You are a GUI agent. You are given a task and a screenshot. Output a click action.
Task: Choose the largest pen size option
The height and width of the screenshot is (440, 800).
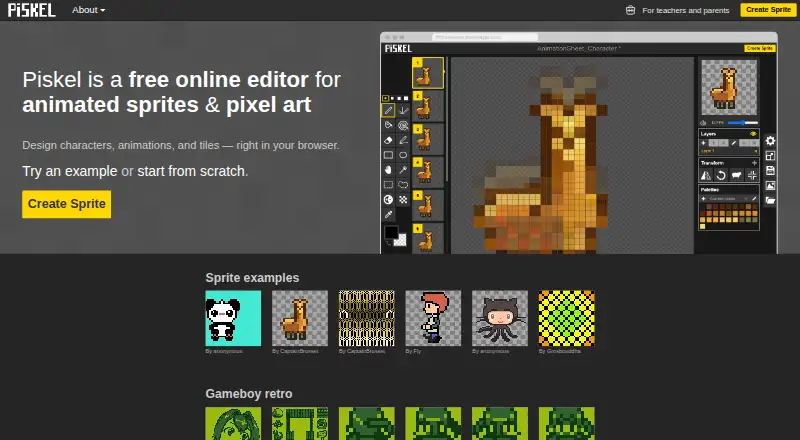click(406, 98)
